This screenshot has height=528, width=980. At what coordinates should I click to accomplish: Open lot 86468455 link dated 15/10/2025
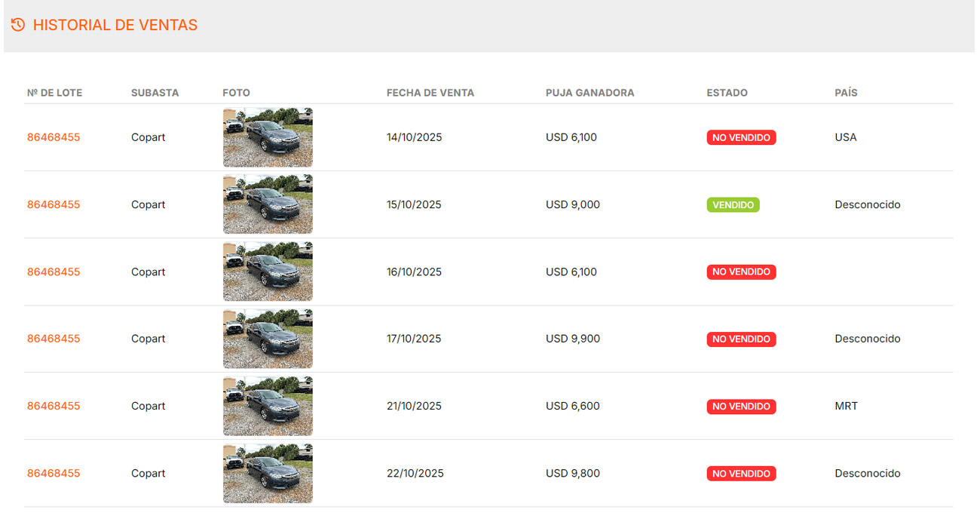[x=54, y=204]
